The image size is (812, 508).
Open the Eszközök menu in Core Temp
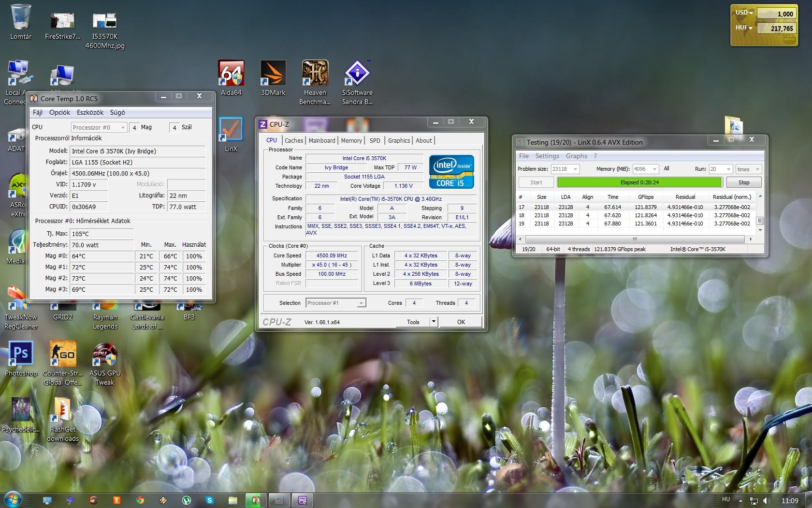(x=90, y=112)
